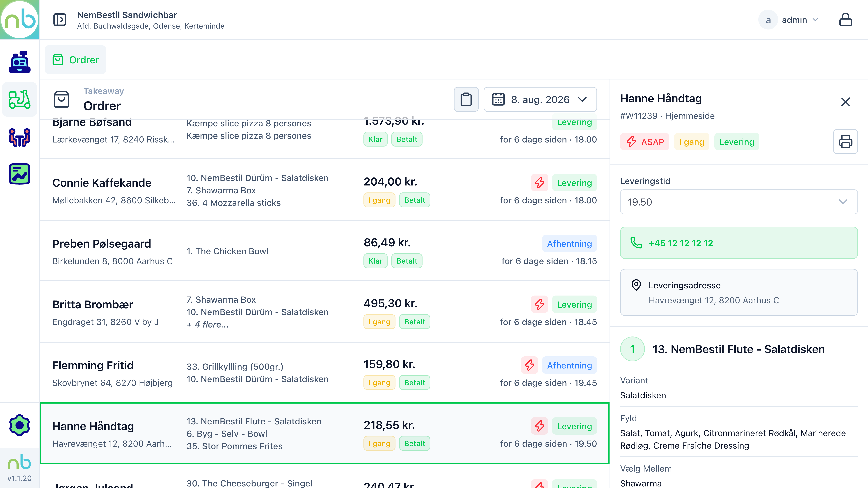Click the I gang status in order panel
Viewport: 868px width, 488px height.
tap(691, 142)
